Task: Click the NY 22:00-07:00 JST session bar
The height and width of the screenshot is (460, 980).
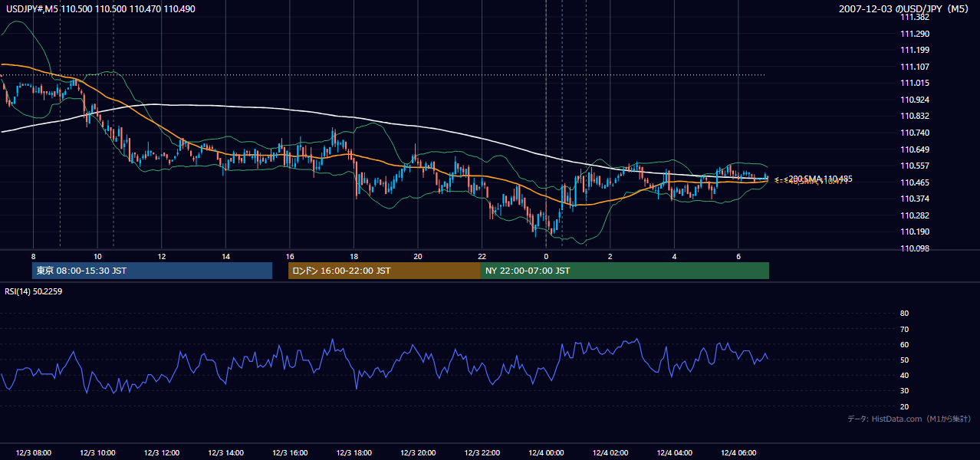Action: tap(625, 271)
